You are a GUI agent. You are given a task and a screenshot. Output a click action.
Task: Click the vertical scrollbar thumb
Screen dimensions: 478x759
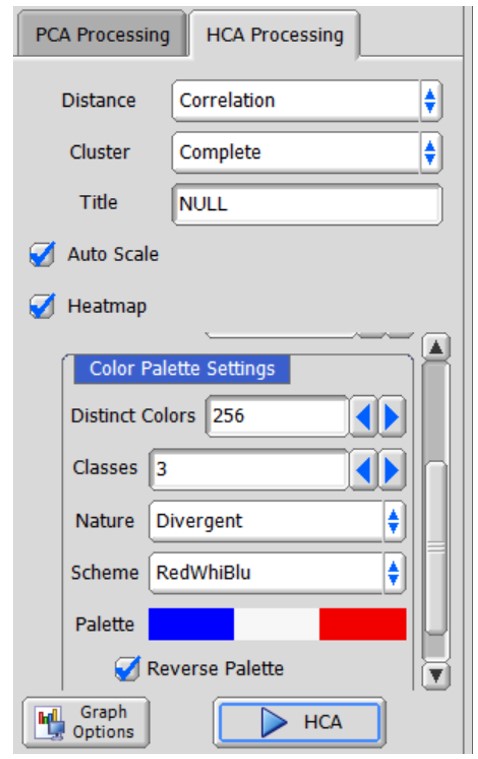click(x=436, y=548)
